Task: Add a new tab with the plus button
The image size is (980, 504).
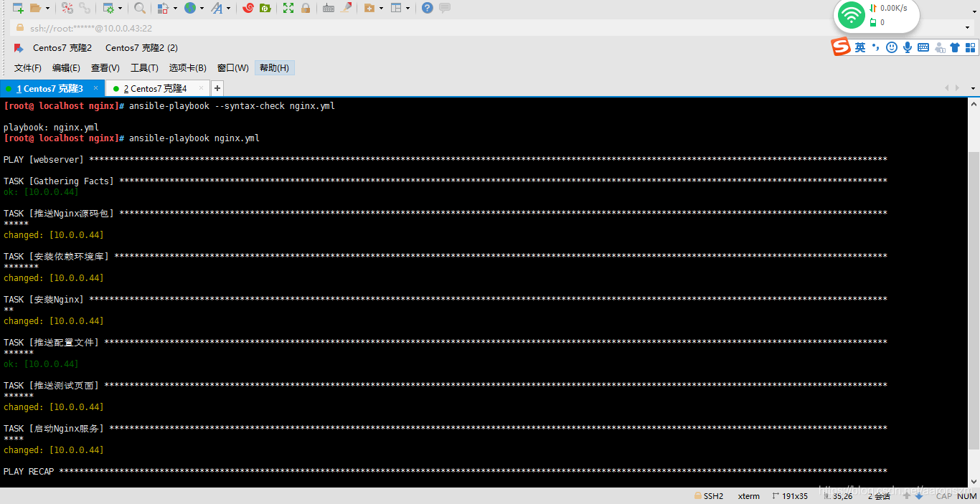Action: coord(217,88)
